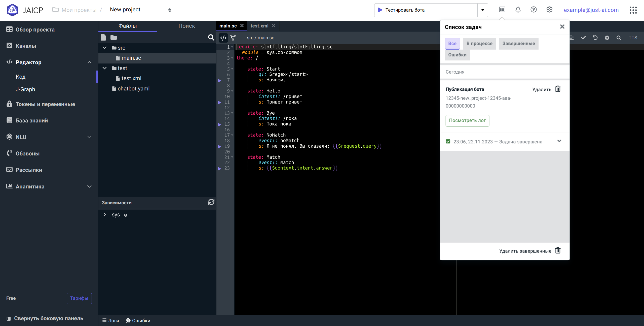Open the apps grid icon
Screen dimensions: 644x326
click(x=633, y=10)
